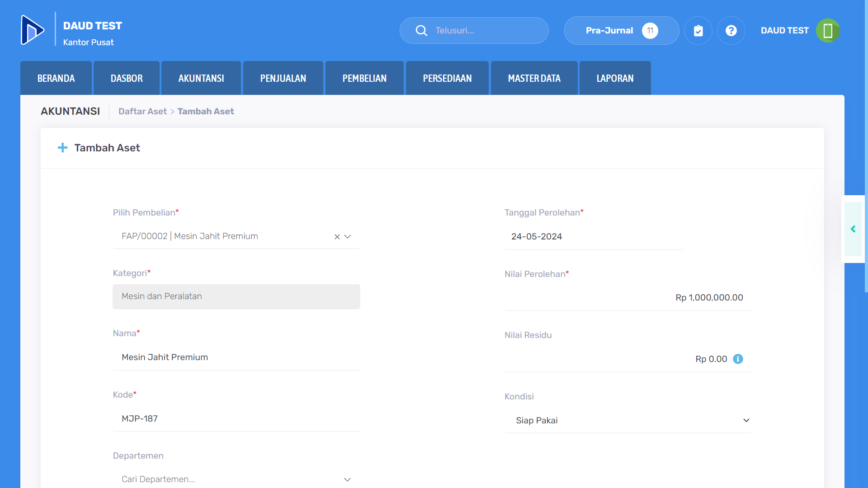The height and width of the screenshot is (488, 868).
Task: Open the AKUNTANSI tab
Action: click(201, 78)
